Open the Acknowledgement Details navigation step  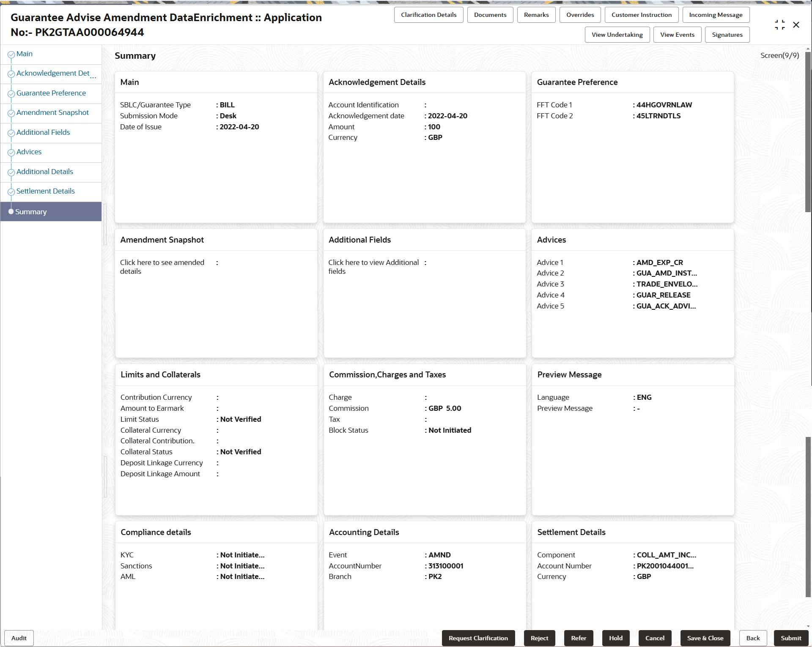point(52,74)
